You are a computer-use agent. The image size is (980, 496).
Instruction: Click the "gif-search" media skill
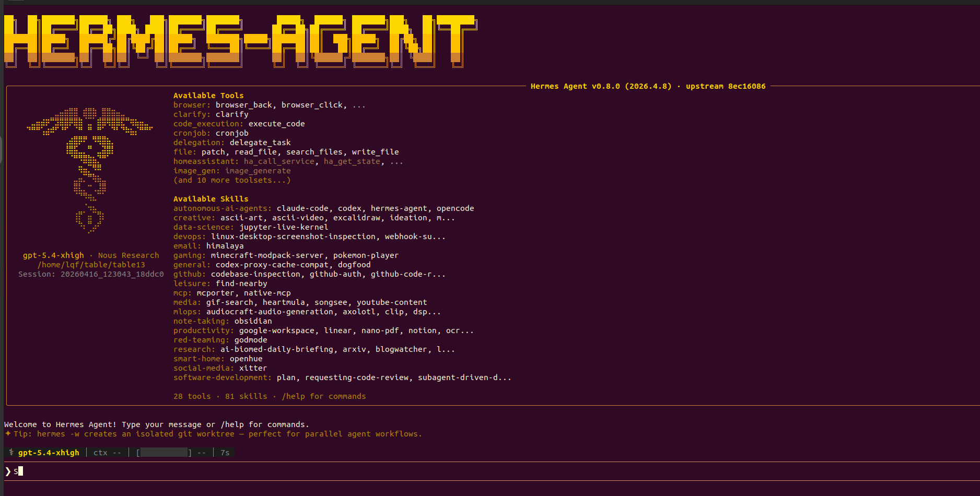click(230, 302)
